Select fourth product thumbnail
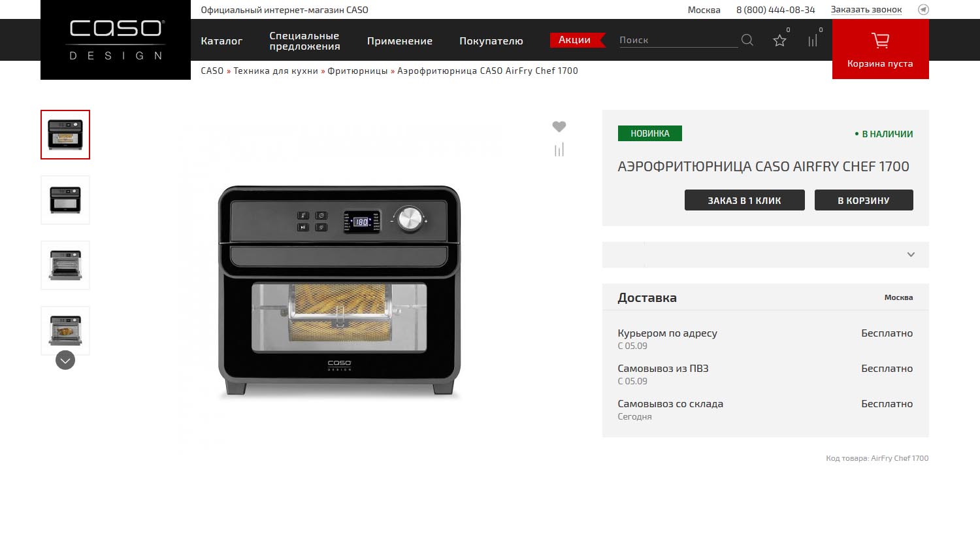The image size is (980, 551). tap(65, 331)
